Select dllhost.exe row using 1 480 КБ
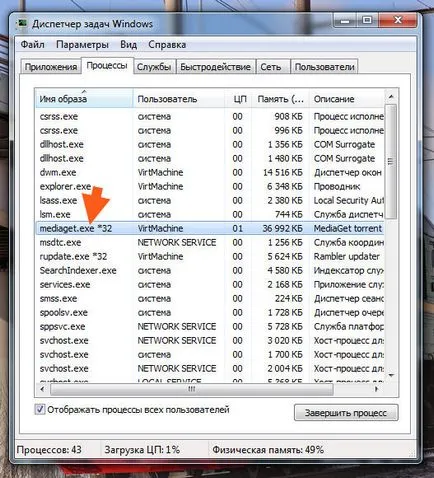Image resolution: width=434 pixels, height=478 pixels. tap(210, 158)
